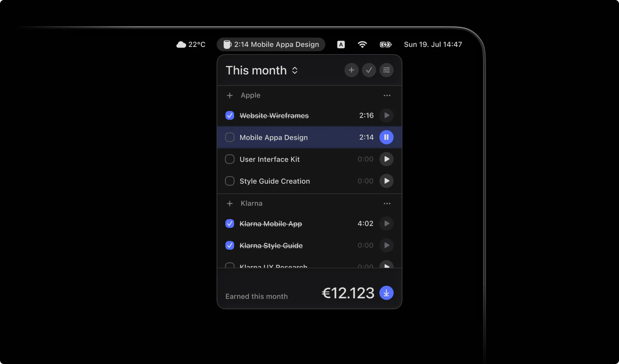
Task: Download the earnings report with the blue button
Action: click(x=387, y=293)
